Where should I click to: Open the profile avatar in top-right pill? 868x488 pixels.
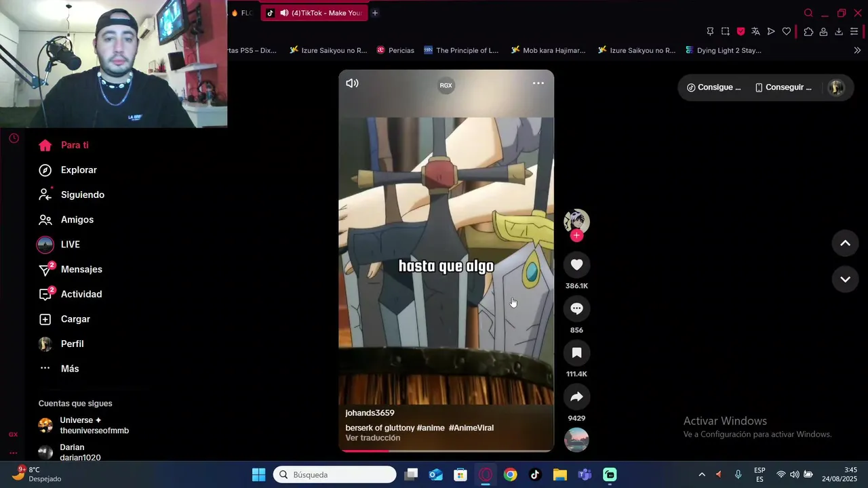pos(836,87)
